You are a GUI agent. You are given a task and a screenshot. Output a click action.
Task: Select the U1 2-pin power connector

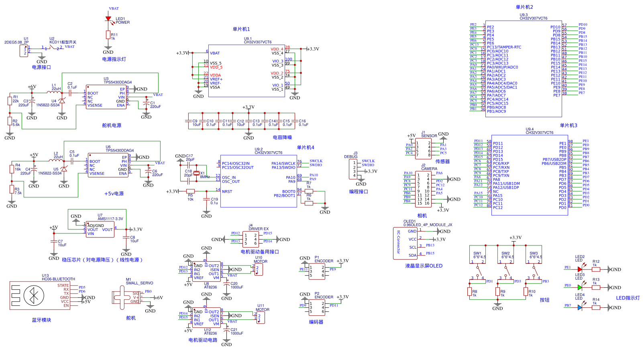(24, 51)
